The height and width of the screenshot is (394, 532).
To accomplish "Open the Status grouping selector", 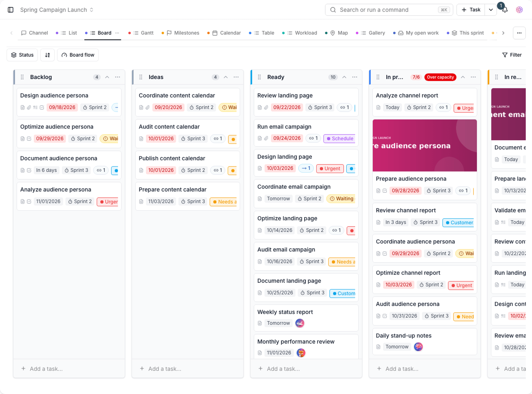I will [x=22, y=55].
